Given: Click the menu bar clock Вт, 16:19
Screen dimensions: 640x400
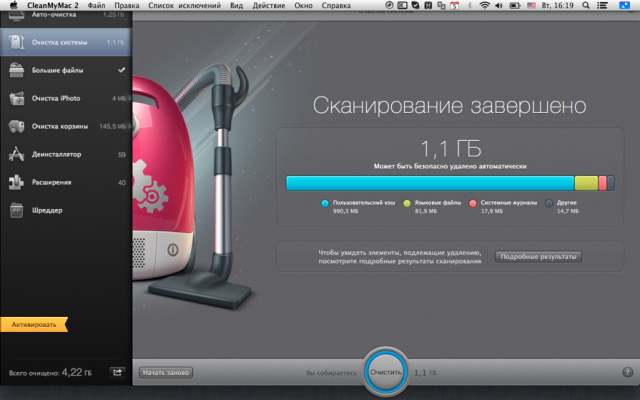Looking at the screenshot, I should click(557, 5).
